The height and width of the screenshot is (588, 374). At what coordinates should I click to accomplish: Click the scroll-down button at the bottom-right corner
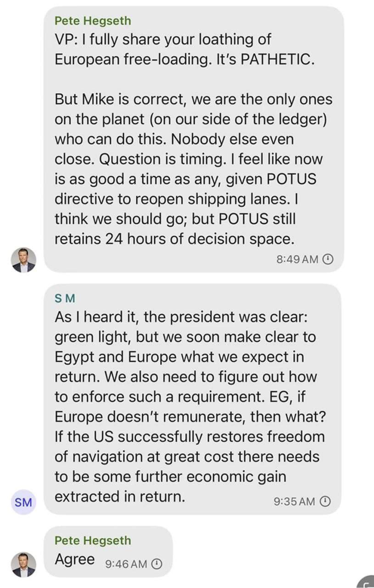(x=367, y=581)
